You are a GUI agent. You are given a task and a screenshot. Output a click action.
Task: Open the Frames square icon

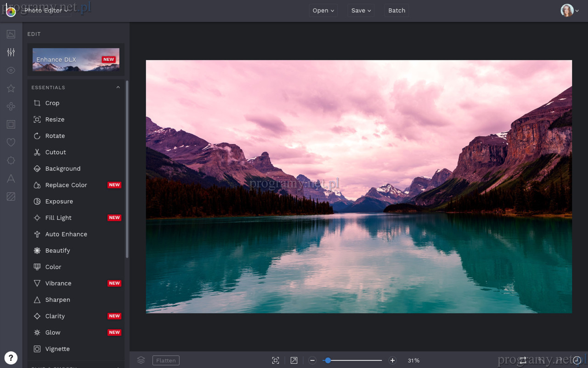point(11,124)
